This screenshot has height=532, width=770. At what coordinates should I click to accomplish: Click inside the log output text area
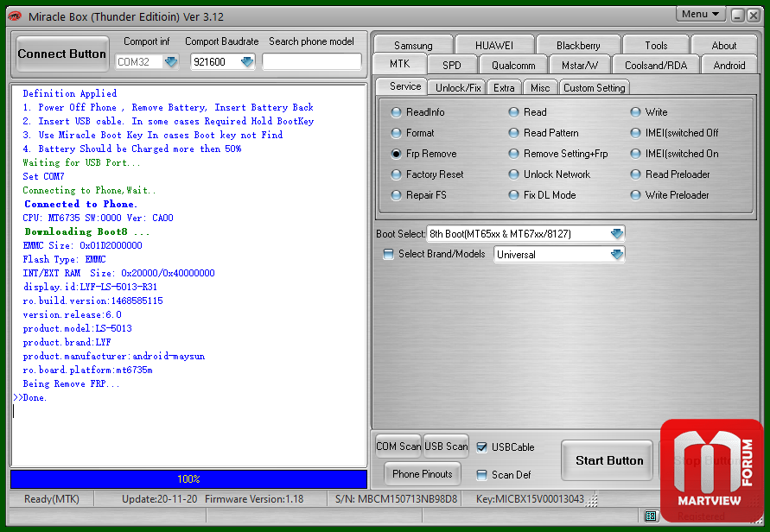pos(188,275)
